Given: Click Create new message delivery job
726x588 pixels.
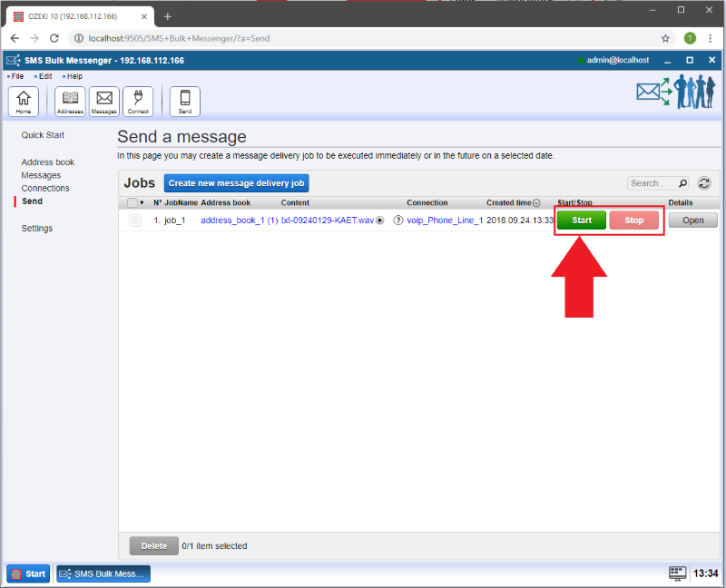Looking at the screenshot, I should (237, 183).
